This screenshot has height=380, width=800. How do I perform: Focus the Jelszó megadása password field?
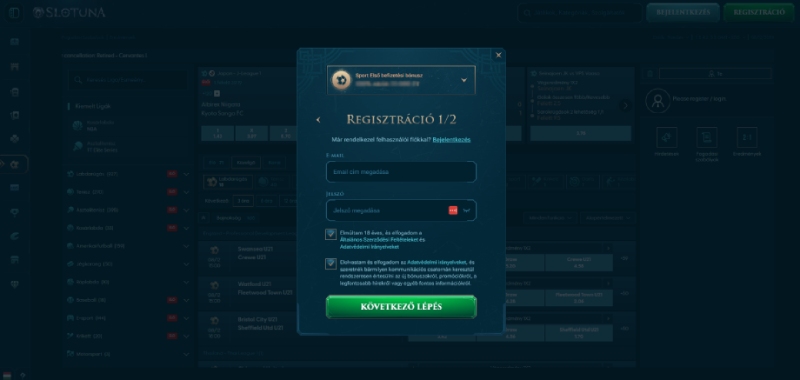point(401,210)
